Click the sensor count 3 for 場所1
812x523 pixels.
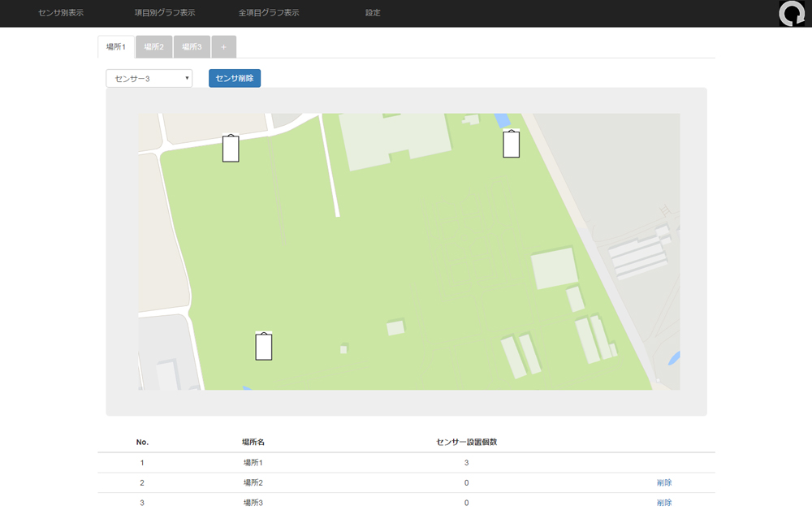click(x=466, y=463)
